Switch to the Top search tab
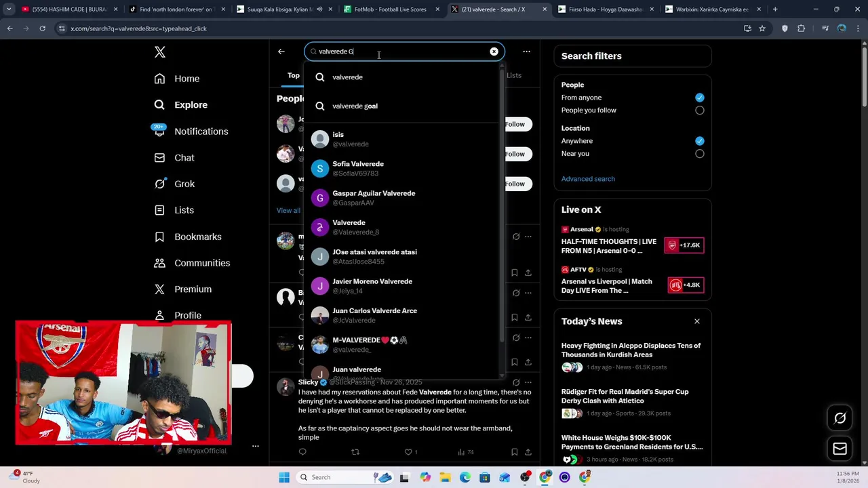 click(x=294, y=75)
